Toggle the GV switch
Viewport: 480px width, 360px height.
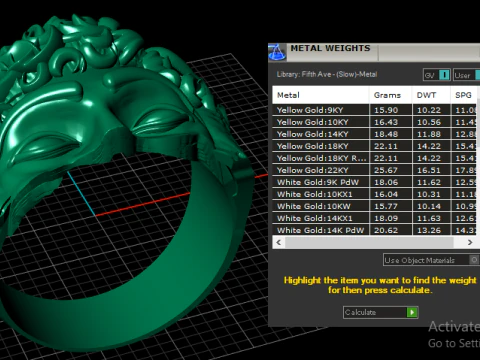437,75
